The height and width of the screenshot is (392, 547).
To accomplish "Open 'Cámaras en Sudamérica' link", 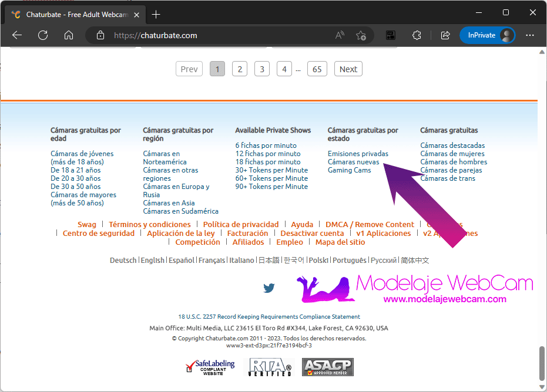I will coord(181,211).
